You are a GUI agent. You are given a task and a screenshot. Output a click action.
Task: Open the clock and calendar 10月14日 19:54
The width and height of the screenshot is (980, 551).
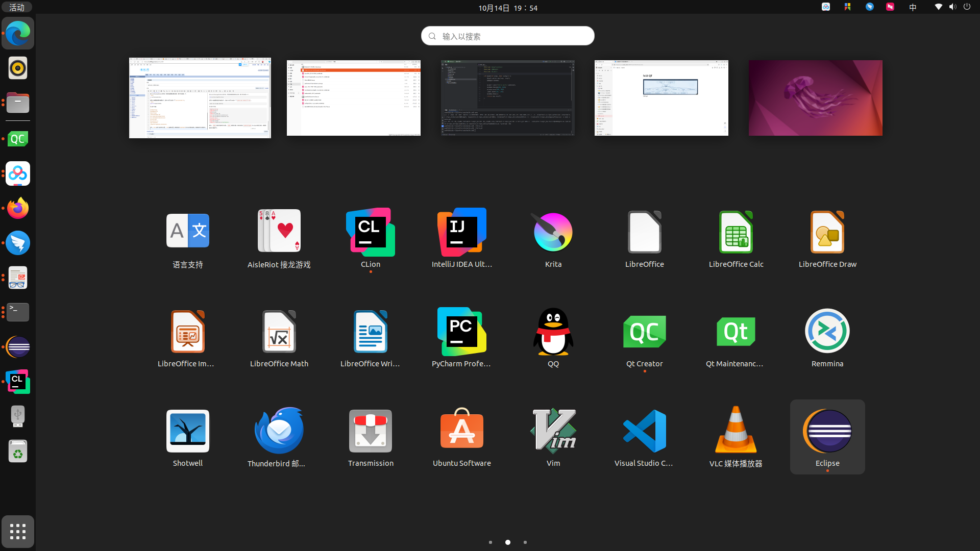(507, 8)
